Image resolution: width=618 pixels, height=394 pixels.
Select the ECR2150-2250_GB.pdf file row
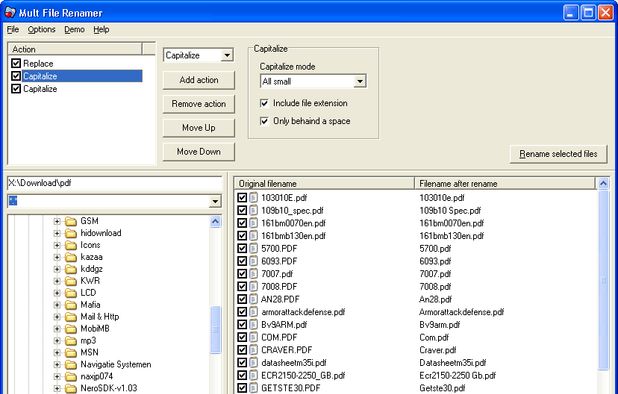coord(417,375)
